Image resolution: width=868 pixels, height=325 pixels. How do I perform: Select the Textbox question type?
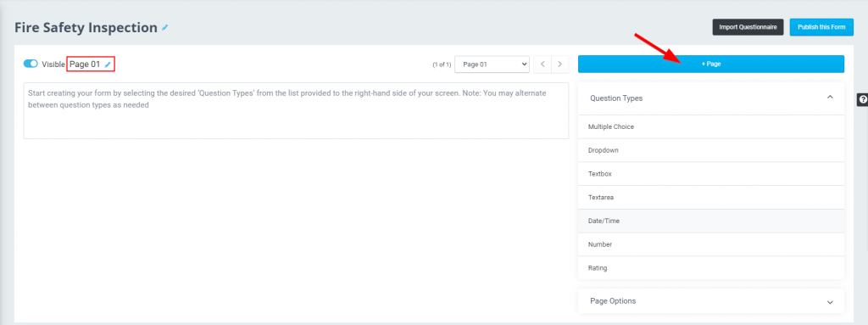(x=711, y=174)
